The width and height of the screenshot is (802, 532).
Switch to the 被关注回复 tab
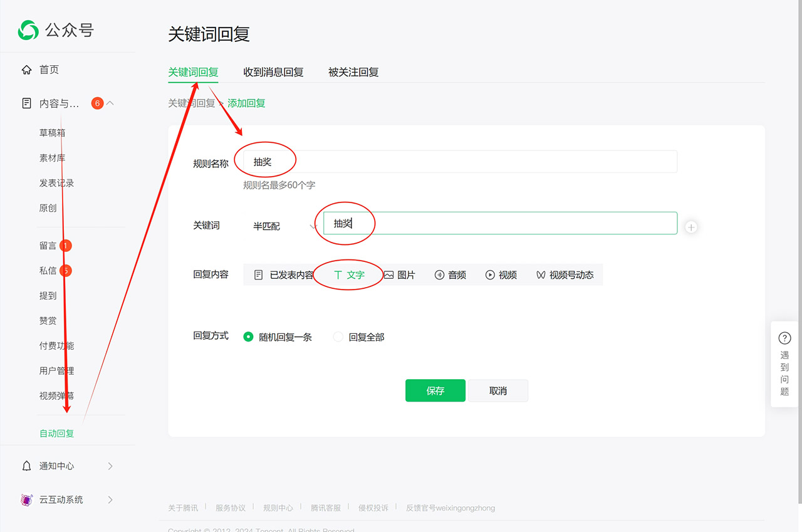pos(353,72)
